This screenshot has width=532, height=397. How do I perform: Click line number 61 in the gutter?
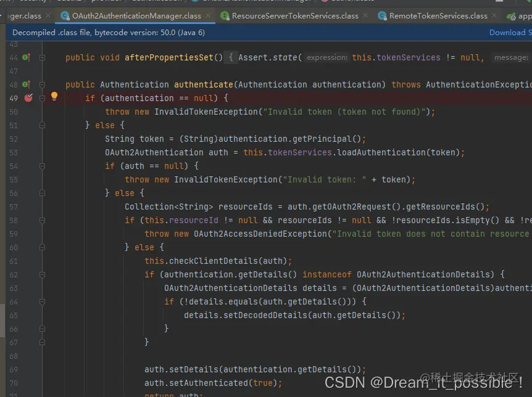pyautogui.click(x=14, y=261)
